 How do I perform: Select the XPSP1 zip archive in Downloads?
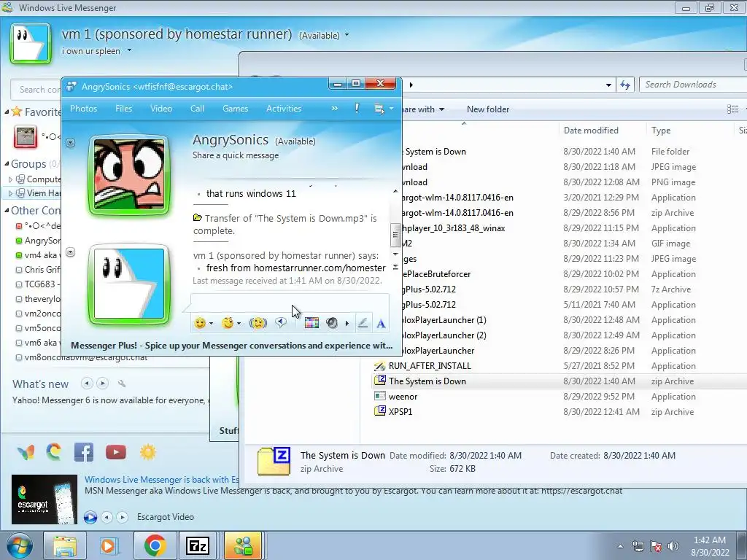(400, 412)
